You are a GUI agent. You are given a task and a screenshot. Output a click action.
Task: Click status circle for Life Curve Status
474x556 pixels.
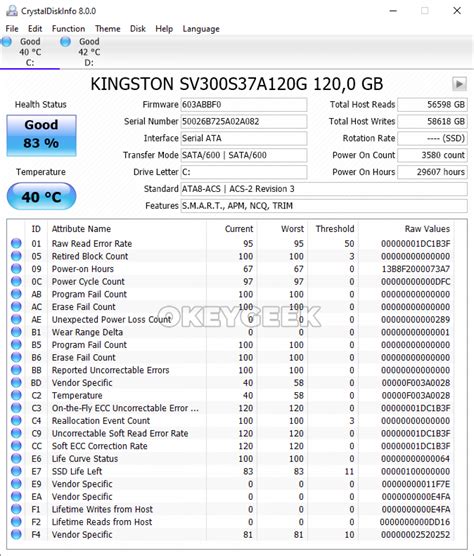click(16, 458)
